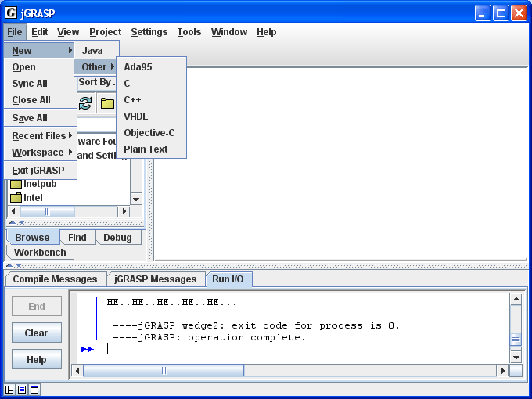
Task: Click the yellow folder toolbar icon
Action: click(107, 103)
